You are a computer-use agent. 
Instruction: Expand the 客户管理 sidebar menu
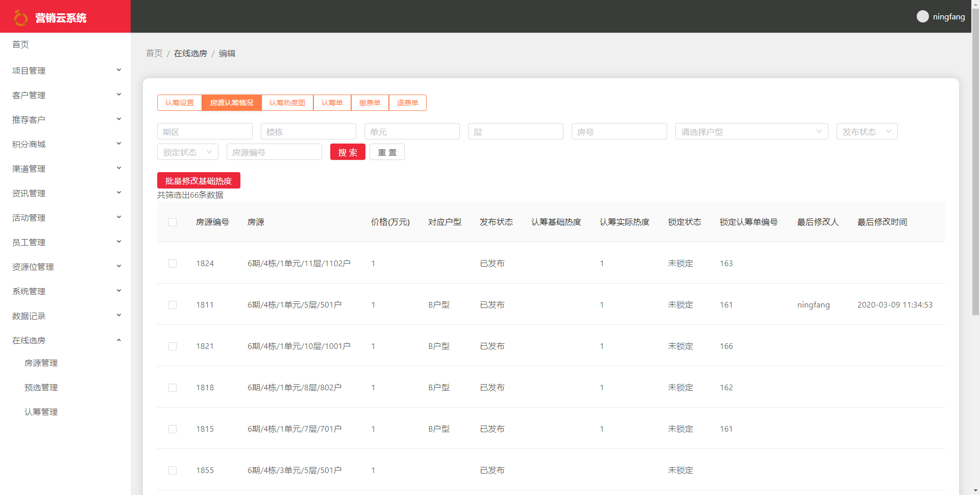click(x=65, y=95)
